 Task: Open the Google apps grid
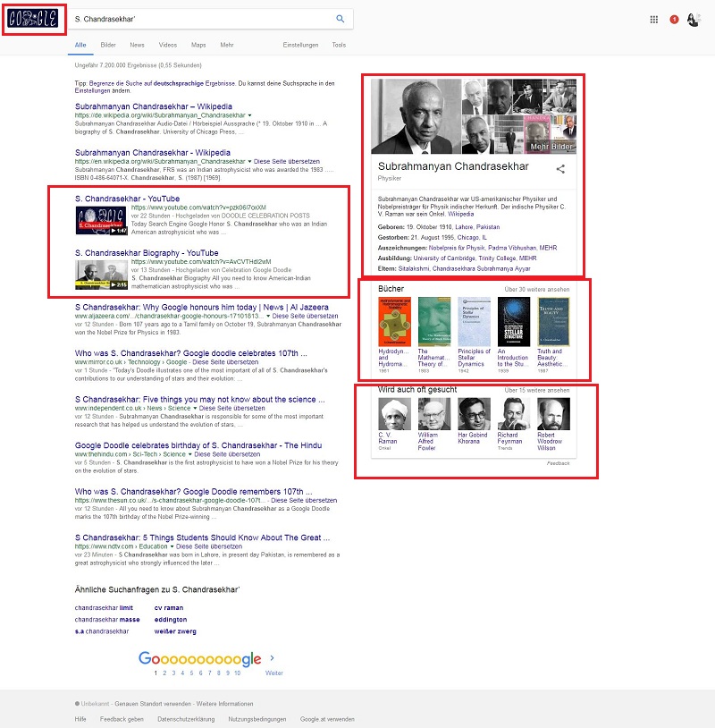(x=654, y=19)
